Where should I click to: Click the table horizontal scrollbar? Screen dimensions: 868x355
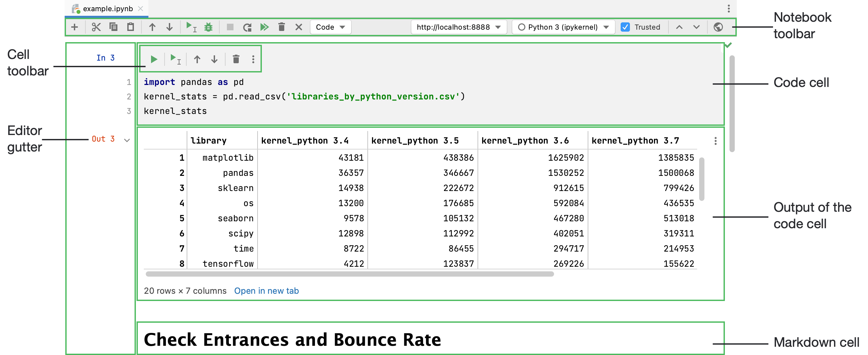click(350, 274)
